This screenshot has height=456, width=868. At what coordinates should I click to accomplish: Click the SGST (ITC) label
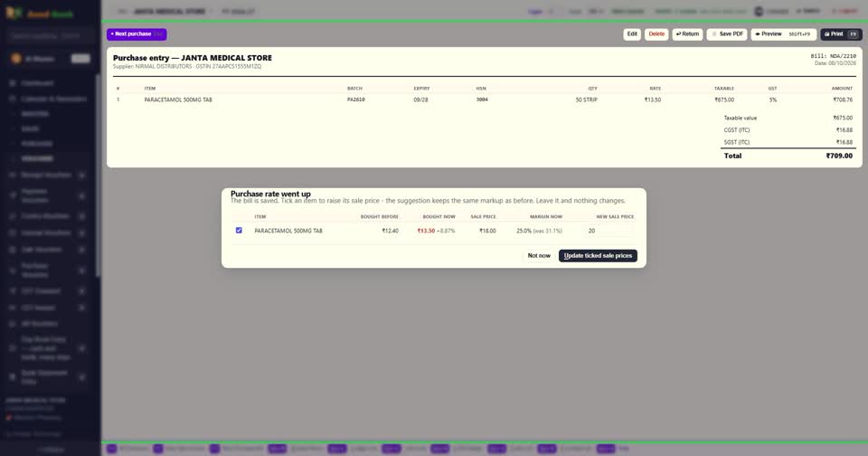point(737,142)
